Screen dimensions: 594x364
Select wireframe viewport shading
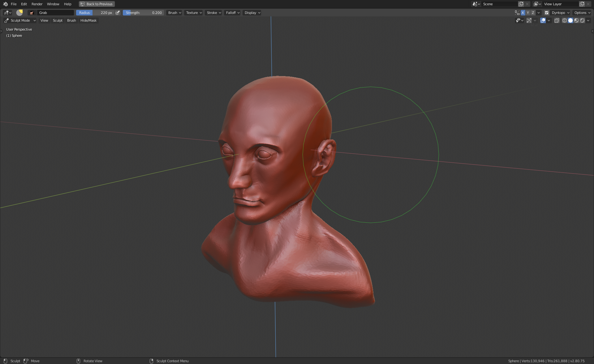pyautogui.click(x=564, y=20)
